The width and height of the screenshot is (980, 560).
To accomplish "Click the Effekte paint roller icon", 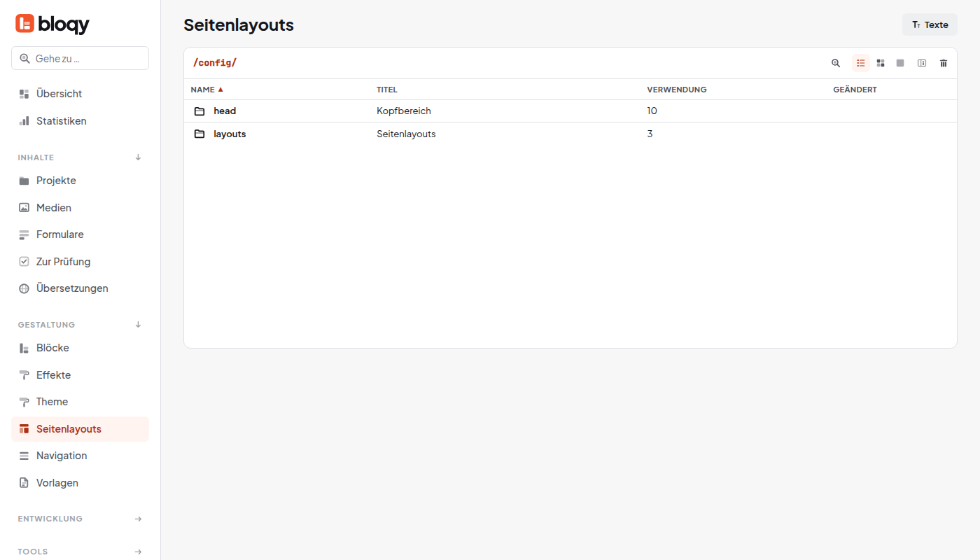I will pos(24,375).
